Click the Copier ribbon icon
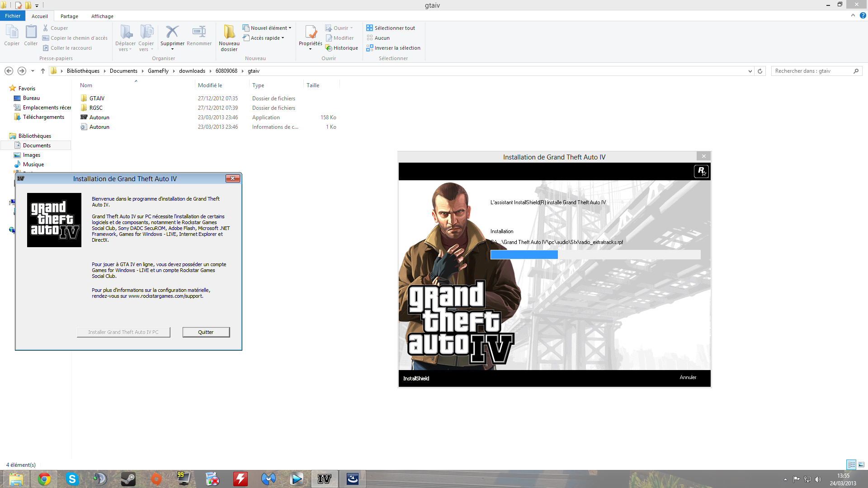The image size is (868, 488). tap(12, 35)
